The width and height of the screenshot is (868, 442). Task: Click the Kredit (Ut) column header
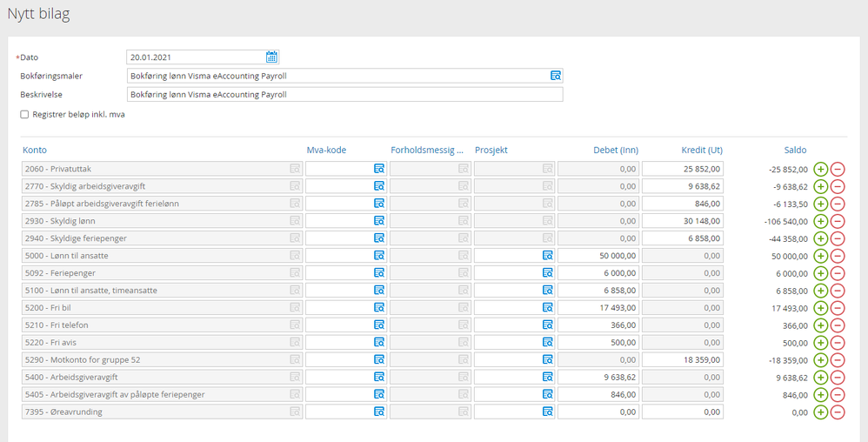coord(700,150)
